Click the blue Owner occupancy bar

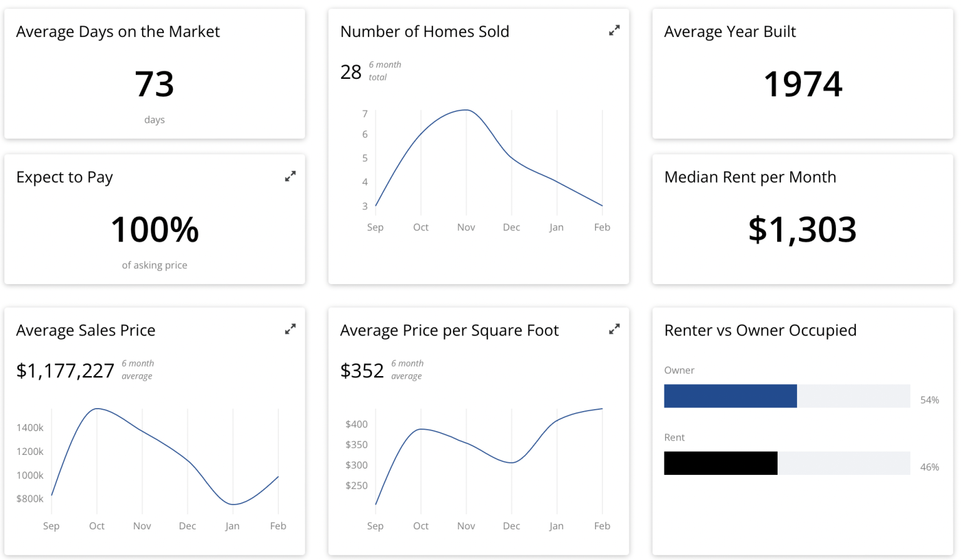730,396
